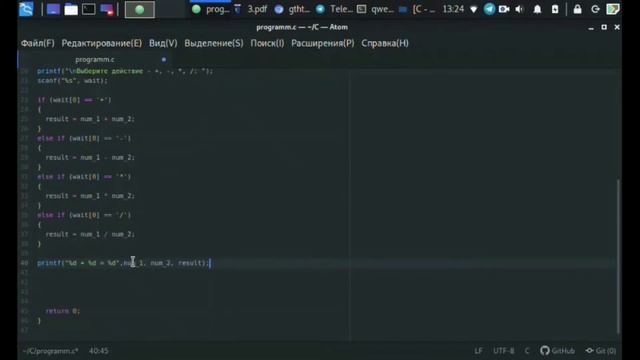Click the show desktop panel icon
Image resolution: width=640 pixels, height=360 pixels.
[53, 9]
